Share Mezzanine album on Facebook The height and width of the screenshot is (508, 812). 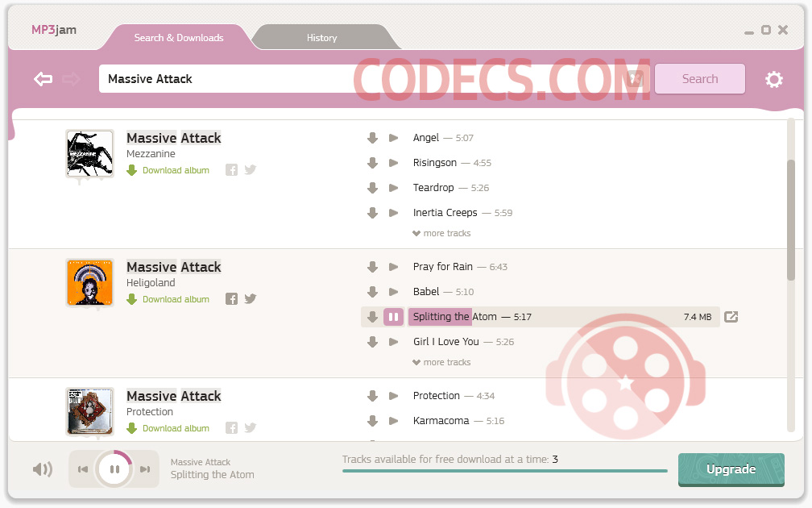231,170
